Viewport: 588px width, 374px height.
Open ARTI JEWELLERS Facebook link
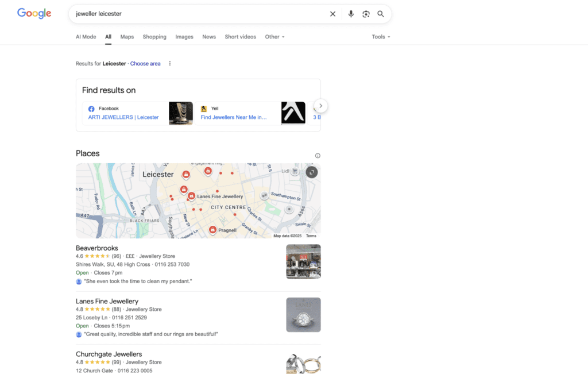(x=123, y=117)
